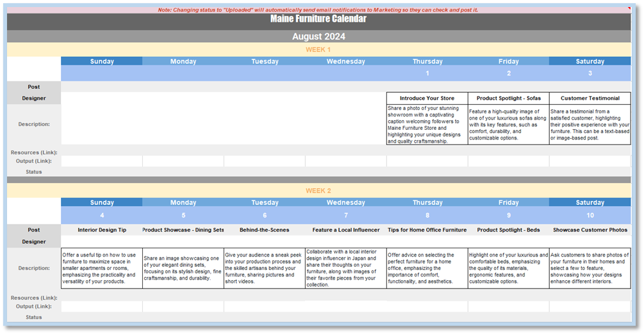Select Tips for Home Office Furniture title
This screenshot has height=334, width=644.
click(x=427, y=230)
